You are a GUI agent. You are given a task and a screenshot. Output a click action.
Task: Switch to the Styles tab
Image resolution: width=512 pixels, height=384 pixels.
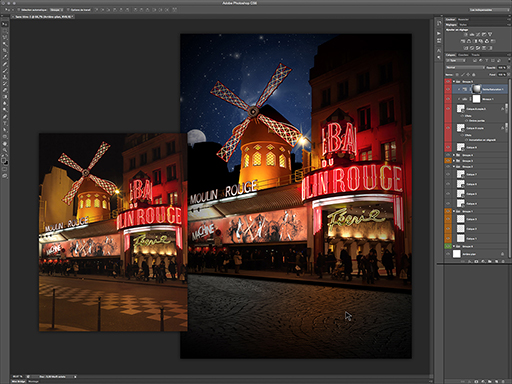coord(463,25)
